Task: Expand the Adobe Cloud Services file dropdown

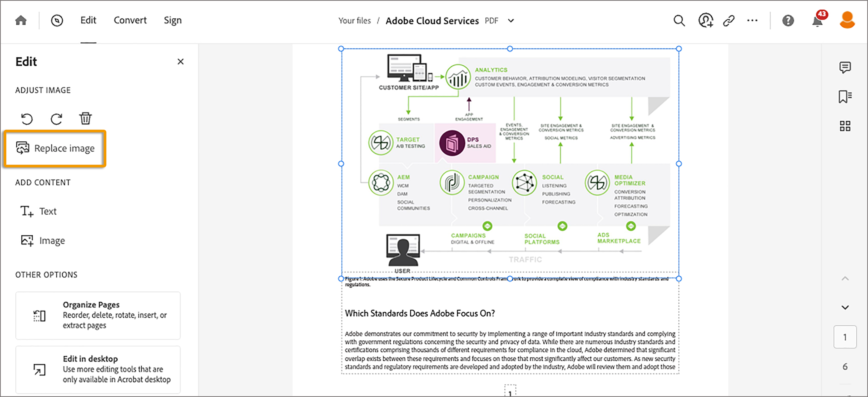Action: pos(511,21)
